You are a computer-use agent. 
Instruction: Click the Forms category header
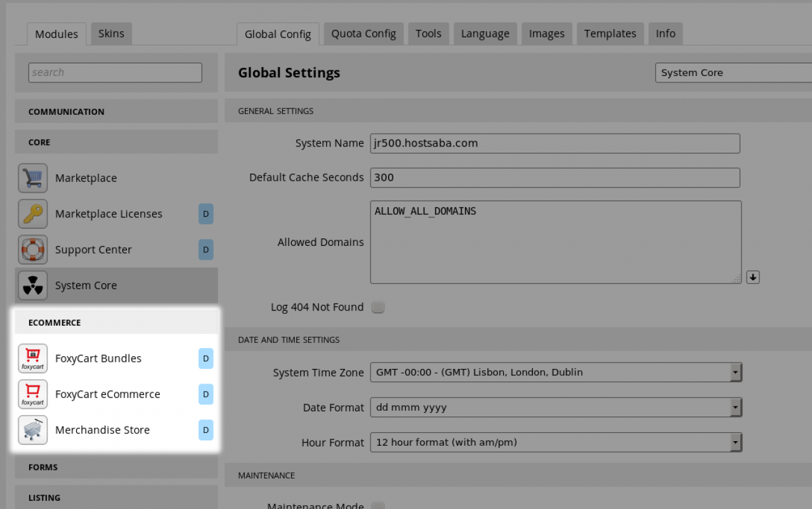[x=116, y=467]
